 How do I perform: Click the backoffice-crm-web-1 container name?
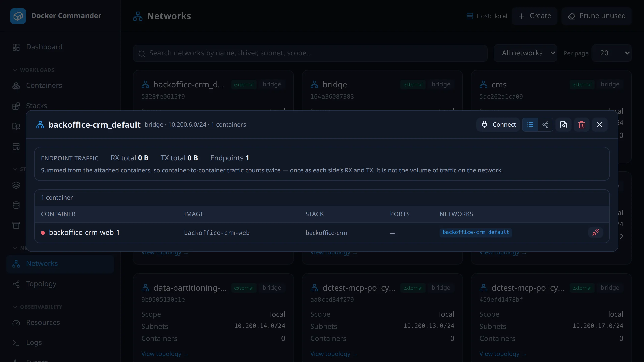84,233
